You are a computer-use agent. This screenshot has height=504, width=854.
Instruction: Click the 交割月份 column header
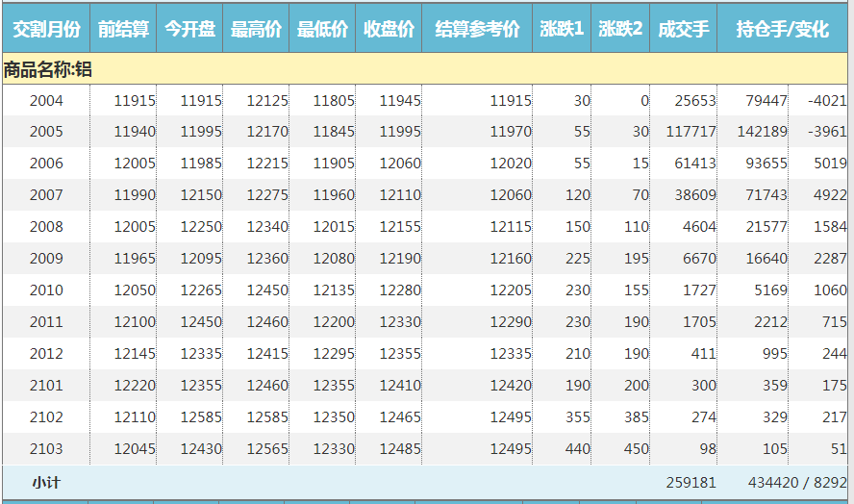[46, 30]
